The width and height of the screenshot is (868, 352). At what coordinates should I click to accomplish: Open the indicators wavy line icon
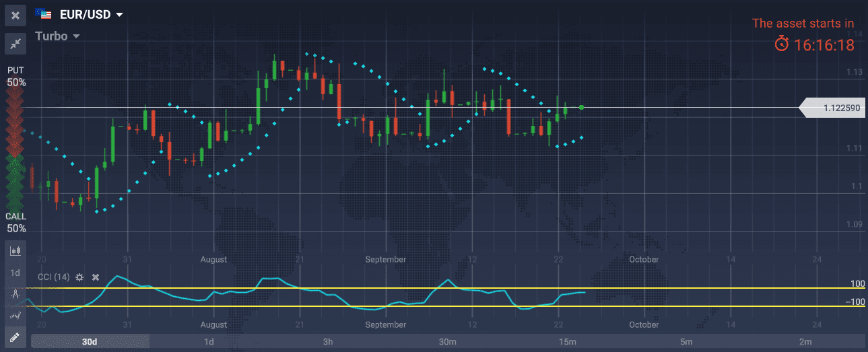click(15, 315)
